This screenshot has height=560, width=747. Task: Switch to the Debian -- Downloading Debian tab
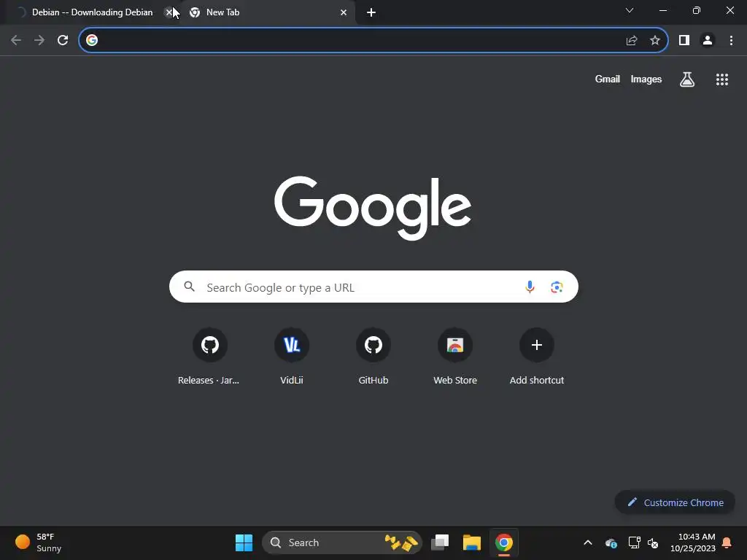coord(92,12)
